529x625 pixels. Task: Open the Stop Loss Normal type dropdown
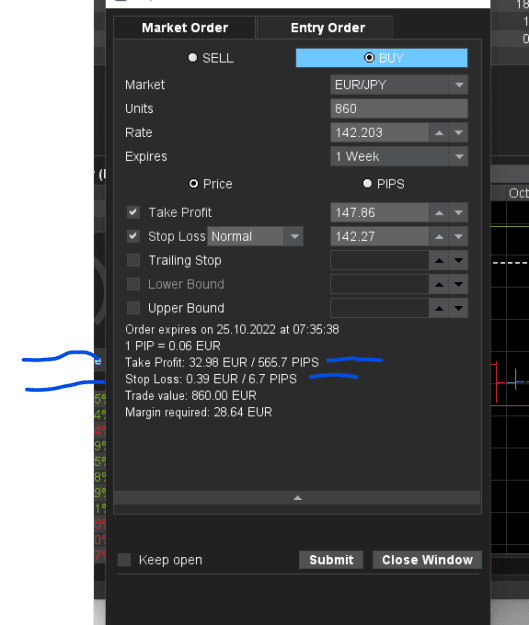255,236
